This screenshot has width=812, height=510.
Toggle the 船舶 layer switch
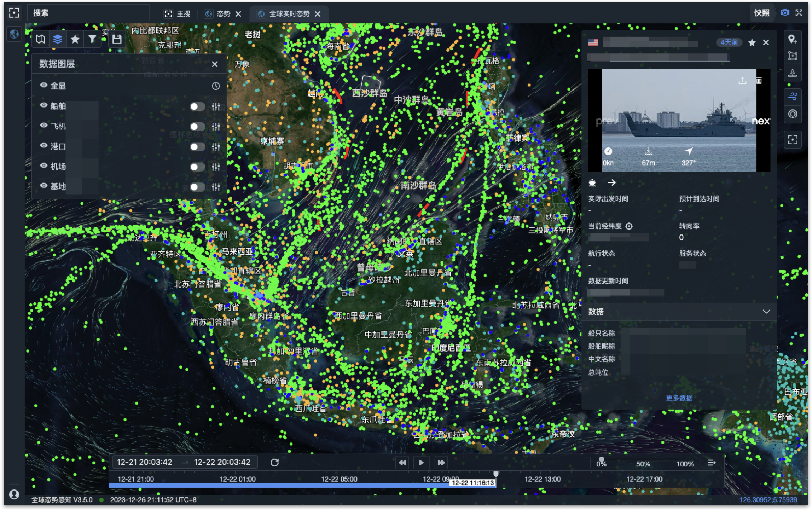pyautogui.click(x=197, y=106)
